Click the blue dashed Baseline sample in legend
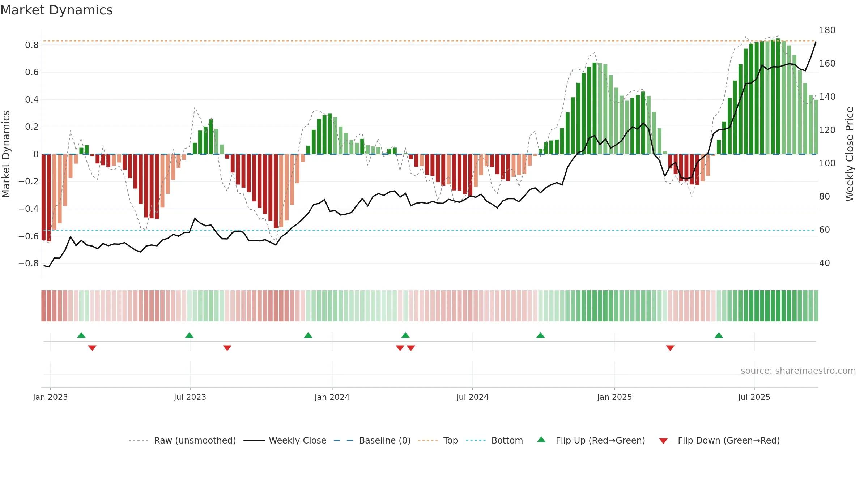The height and width of the screenshot is (488, 868). coord(344,440)
